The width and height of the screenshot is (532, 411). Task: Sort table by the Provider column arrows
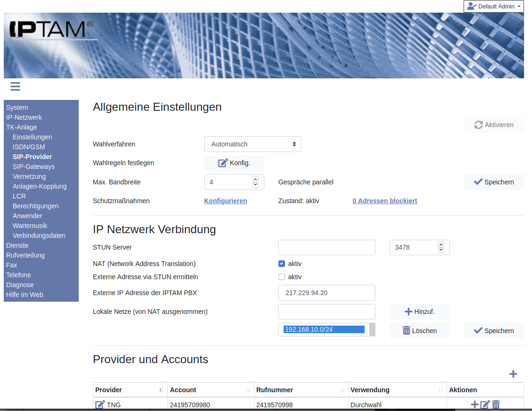[161, 390]
